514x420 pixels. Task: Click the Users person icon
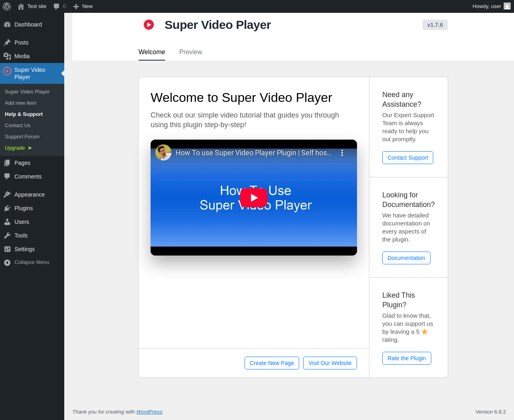pos(7,222)
